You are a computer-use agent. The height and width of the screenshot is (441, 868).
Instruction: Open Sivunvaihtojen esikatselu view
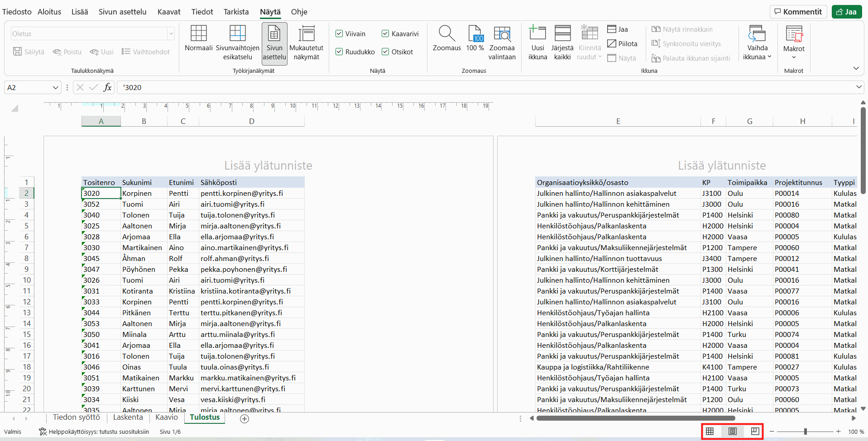[x=238, y=43]
